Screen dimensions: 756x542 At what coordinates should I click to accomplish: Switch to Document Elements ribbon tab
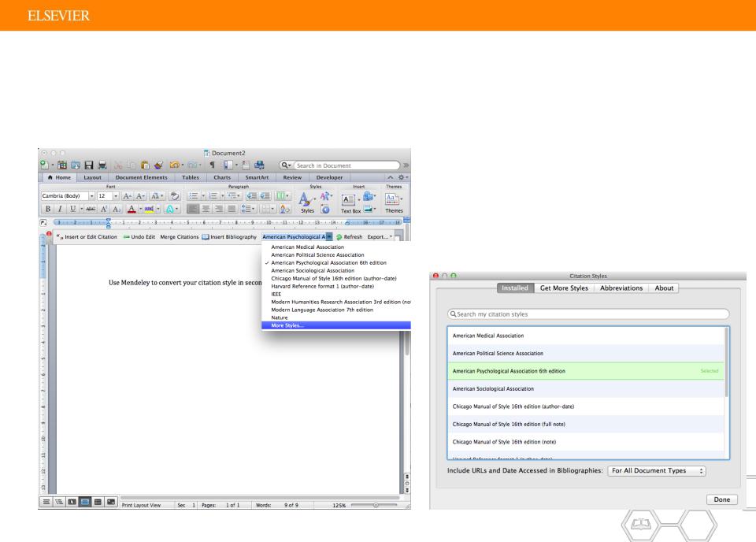point(141,177)
